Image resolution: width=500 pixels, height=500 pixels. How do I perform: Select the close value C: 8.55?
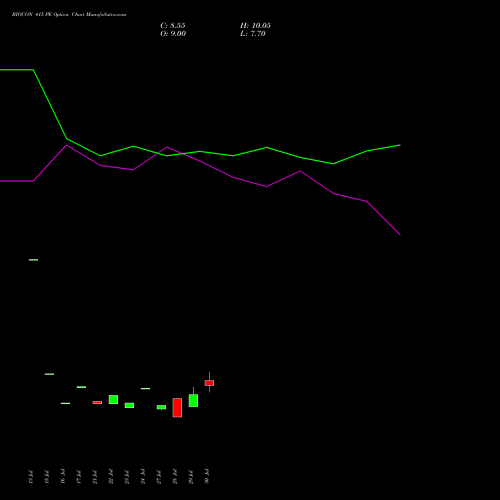pos(173,26)
